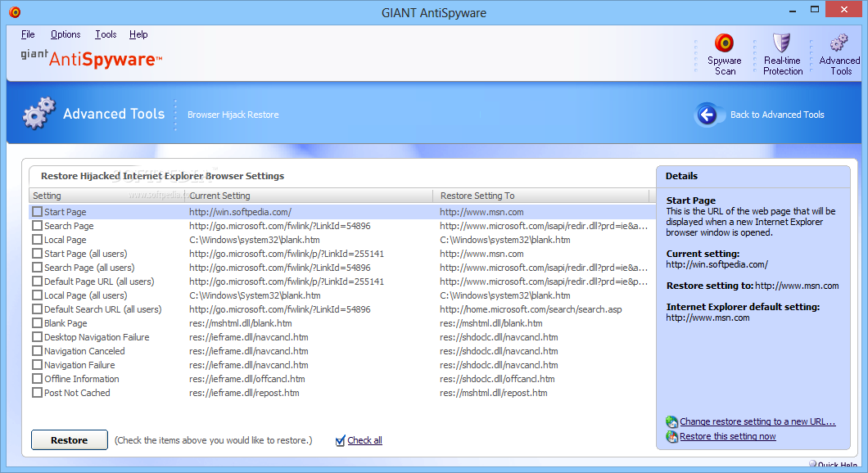The height and width of the screenshot is (473, 868).
Task: Click the Advanced Tools gears header icon
Action: (x=38, y=114)
